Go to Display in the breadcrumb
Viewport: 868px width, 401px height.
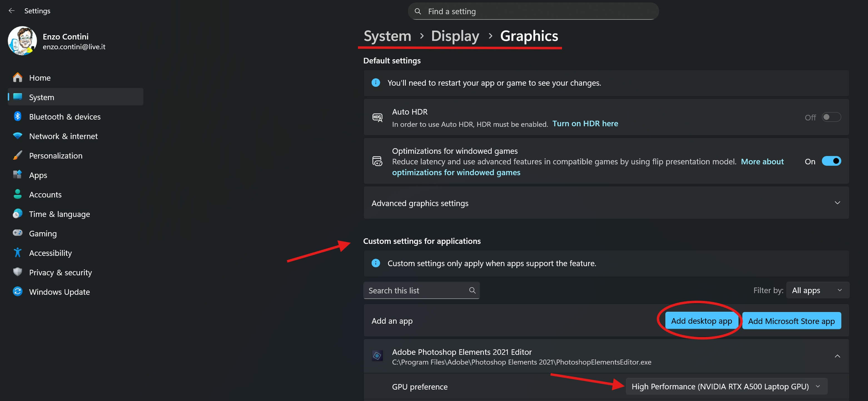[x=455, y=36]
